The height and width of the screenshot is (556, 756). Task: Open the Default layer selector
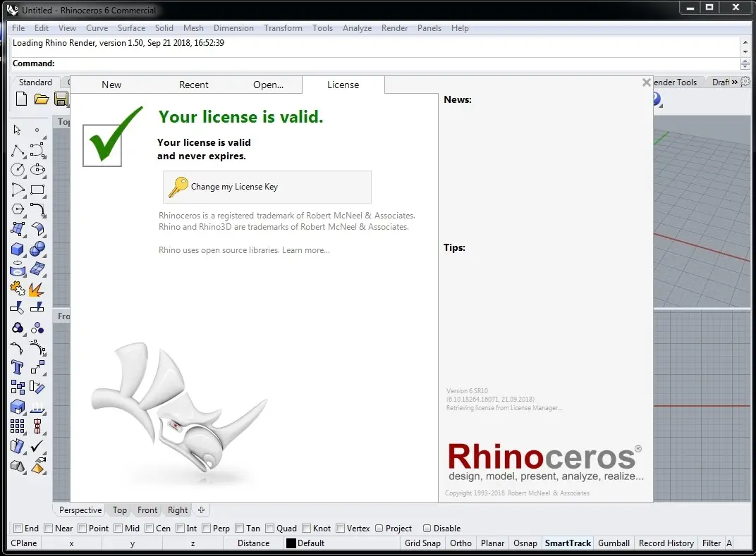click(x=311, y=543)
